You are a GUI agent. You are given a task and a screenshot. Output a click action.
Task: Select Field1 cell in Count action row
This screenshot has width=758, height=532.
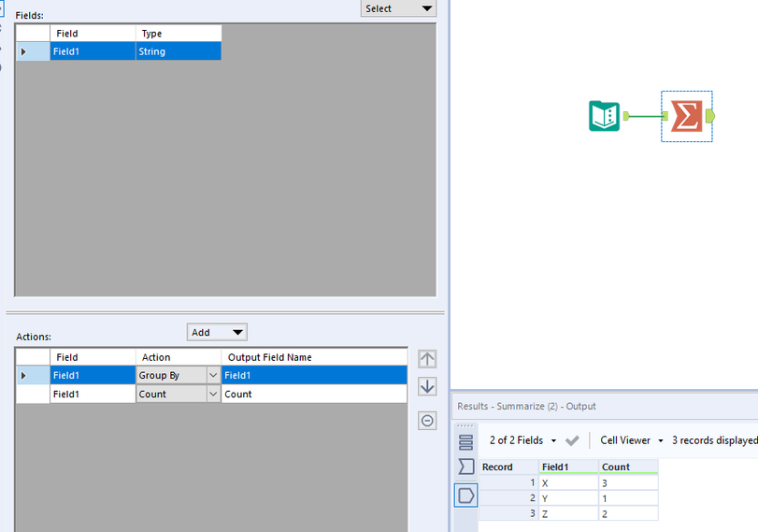(93, 395)
